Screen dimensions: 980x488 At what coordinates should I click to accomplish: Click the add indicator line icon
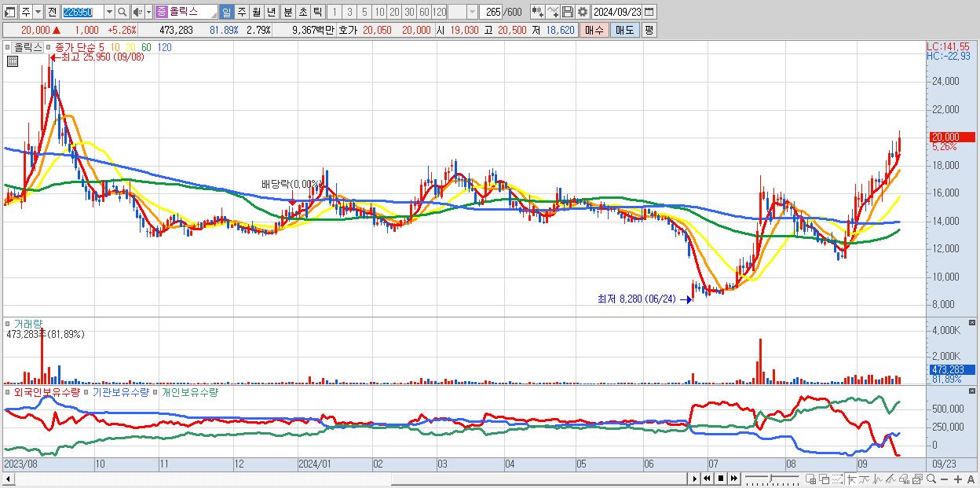pyautogui.click(x=553, y=12)
